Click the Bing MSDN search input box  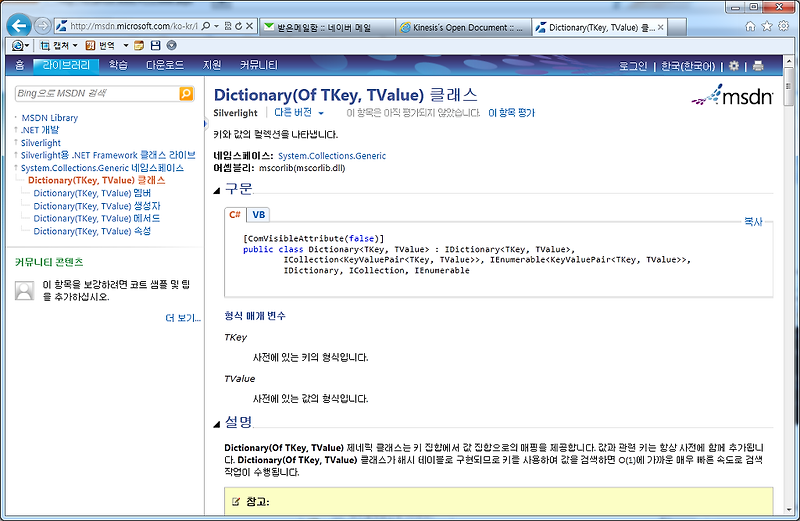pyautogui.click(x=97, y=93)
